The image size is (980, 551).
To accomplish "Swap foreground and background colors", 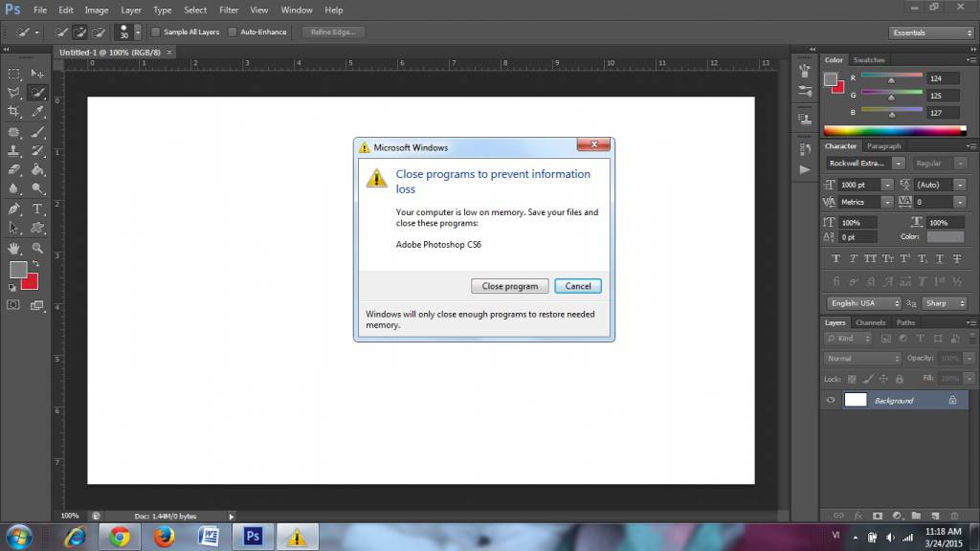I will (x=35, y=264).
